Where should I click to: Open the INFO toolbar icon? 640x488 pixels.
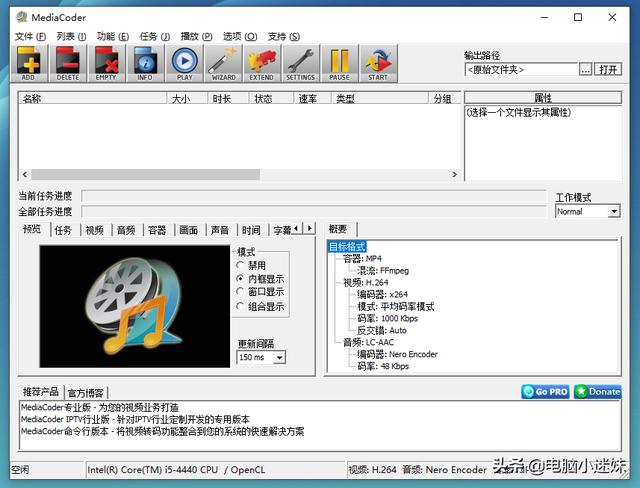(x=145, y=64)
